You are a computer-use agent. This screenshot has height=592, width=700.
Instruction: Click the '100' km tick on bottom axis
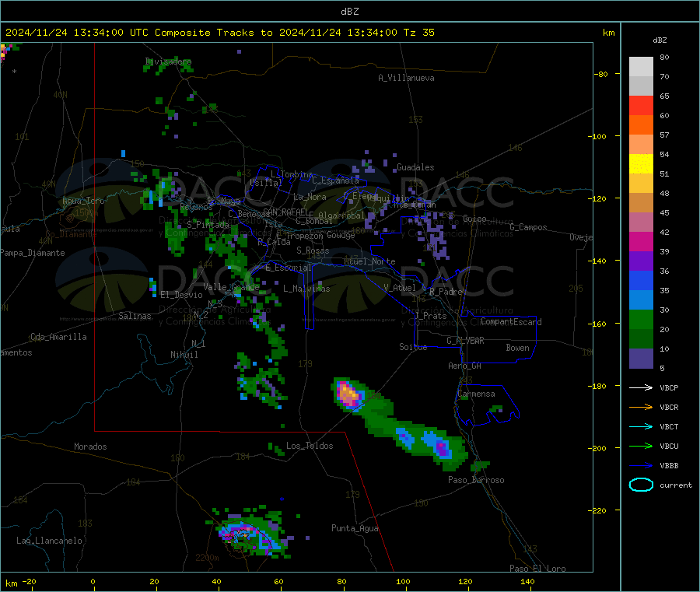click(x=403, y=581)
